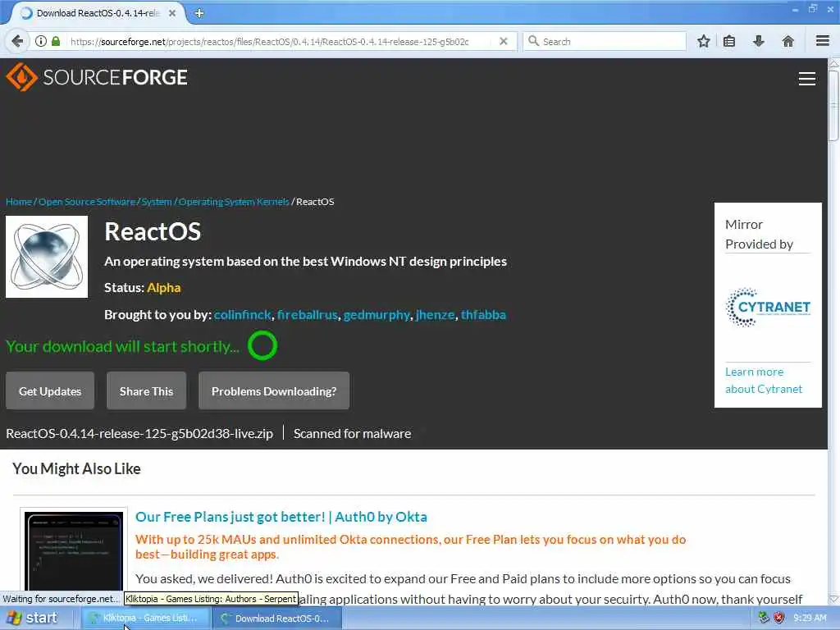Open the downloads arrow icon
The width and height of the screenshot is (840, 630).
tap(759, 41)
